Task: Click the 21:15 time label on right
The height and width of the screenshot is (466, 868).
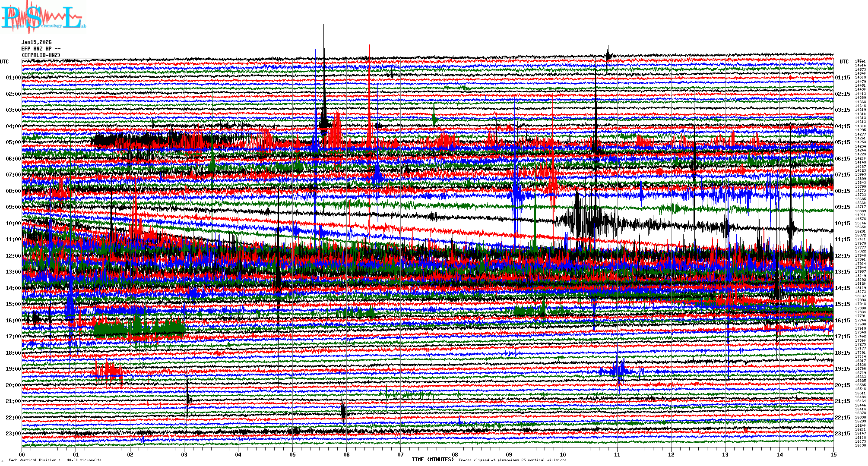Action: pyautogui.click(x=842, y=401)
